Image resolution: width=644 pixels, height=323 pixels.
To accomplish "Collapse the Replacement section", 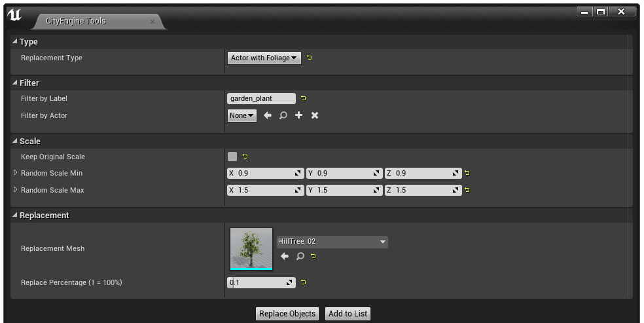I will [15, 214].
